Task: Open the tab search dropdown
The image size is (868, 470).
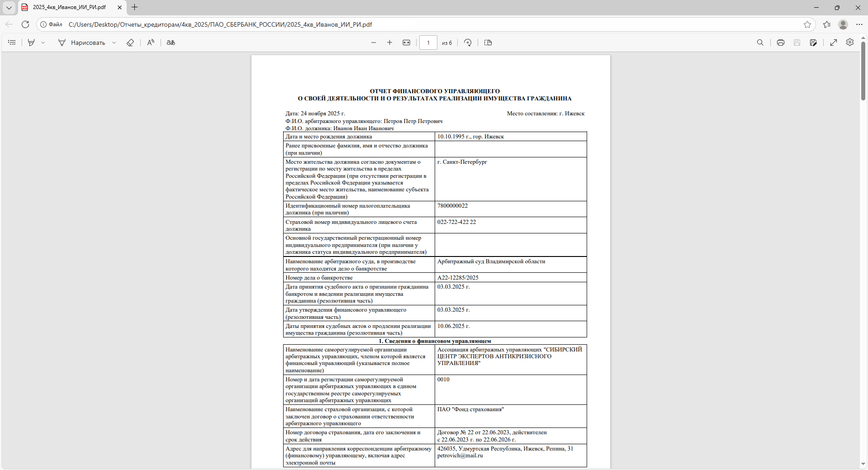Action: 9,7
